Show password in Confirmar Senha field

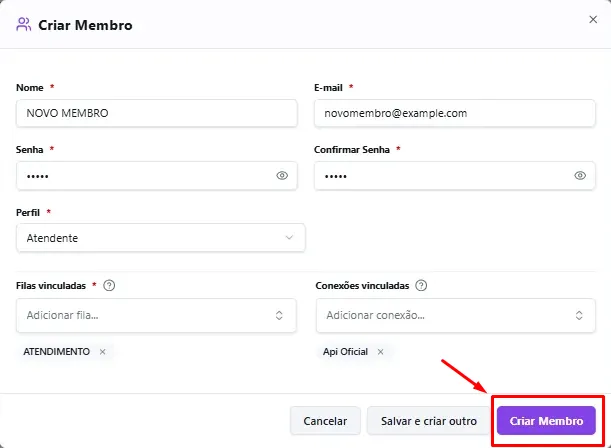580,176
